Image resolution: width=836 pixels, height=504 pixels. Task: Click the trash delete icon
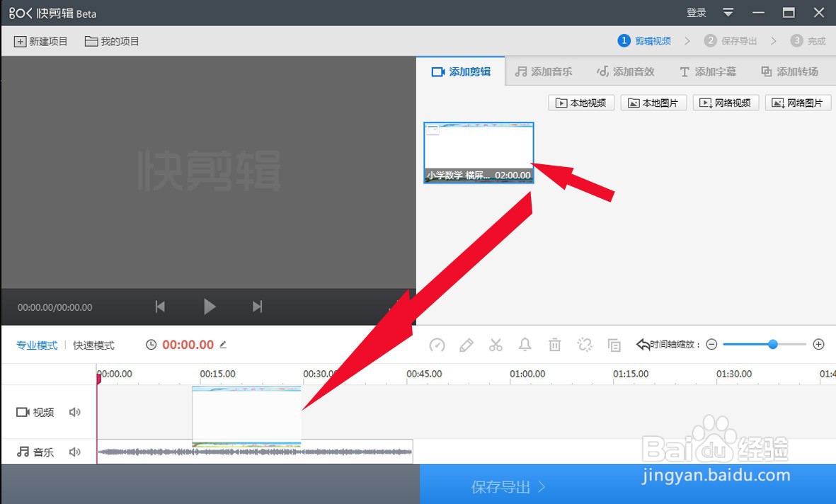tap(554, 345)
